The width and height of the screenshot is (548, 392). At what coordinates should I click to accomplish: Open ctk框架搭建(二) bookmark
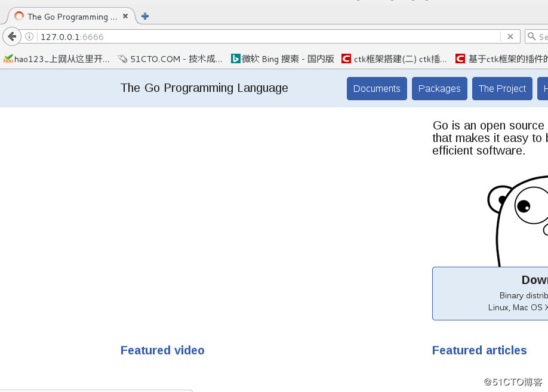(394, 58)
